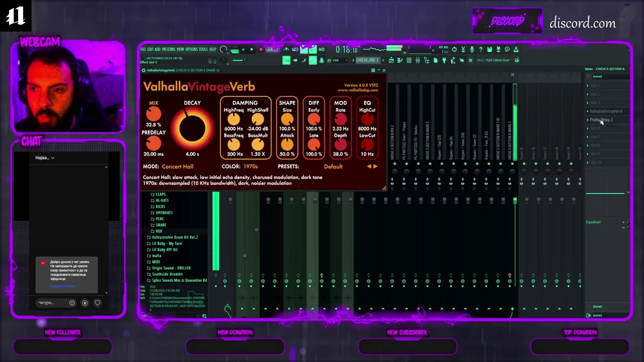Click the plus button beside pattern selector
The image size is (644, 362).
coord(383,60)
